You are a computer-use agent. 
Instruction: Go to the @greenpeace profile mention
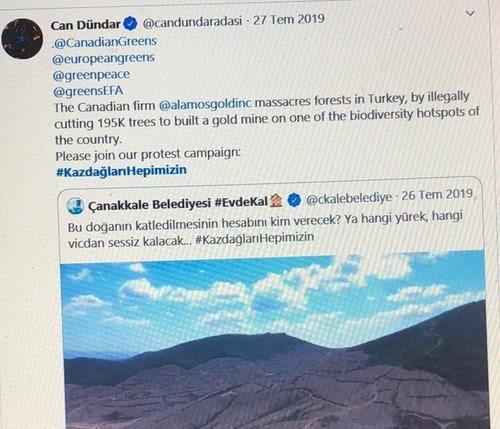(91, 75)
